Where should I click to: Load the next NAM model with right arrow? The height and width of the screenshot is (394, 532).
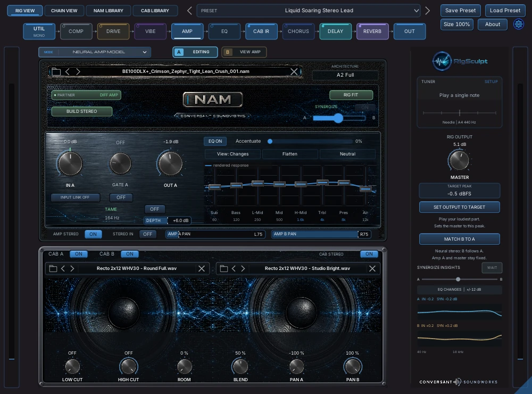(x=78, y=72)
